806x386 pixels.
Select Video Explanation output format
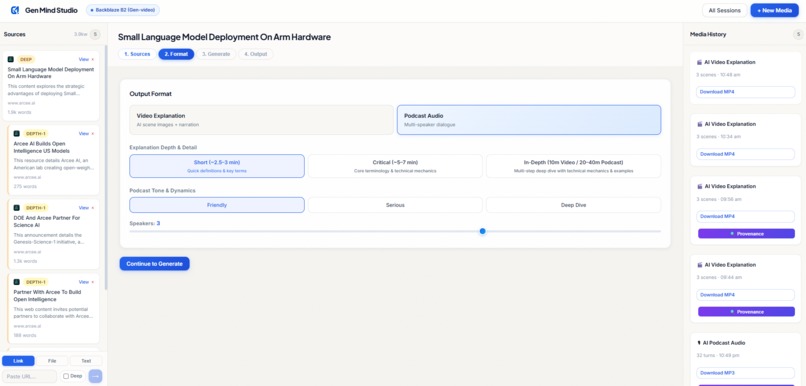(x=262, y=120)
